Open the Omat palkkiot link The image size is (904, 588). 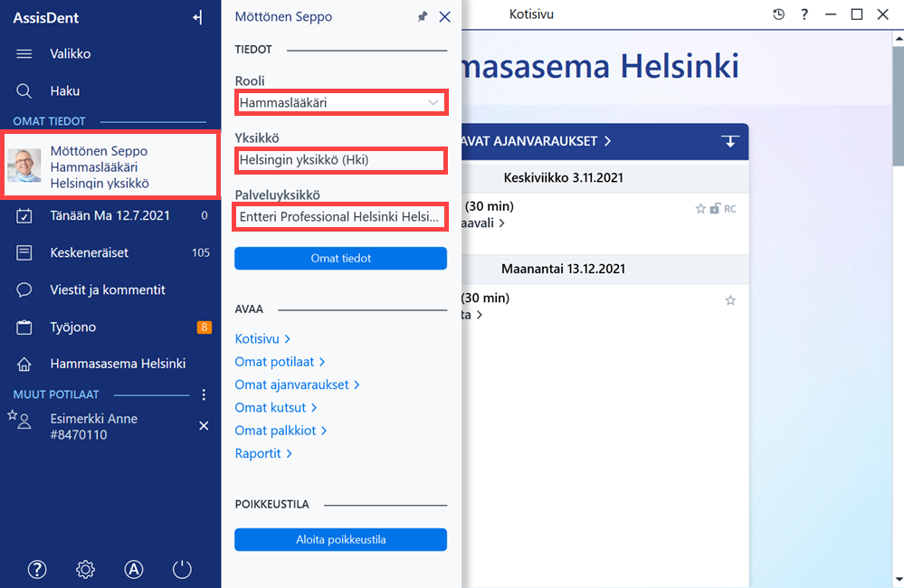[x=281, y=431]
